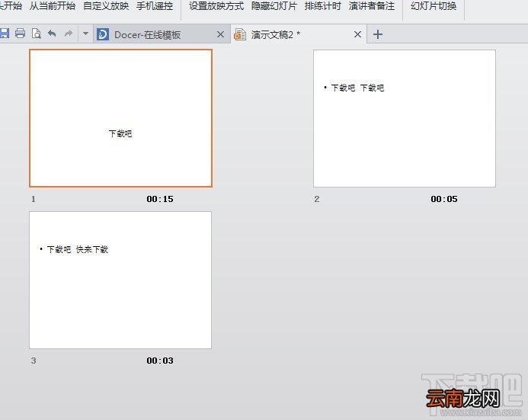Click the 00:03 timing under slide 3
The width and height of the screenshot is (528, 420).
coord(160,361)
